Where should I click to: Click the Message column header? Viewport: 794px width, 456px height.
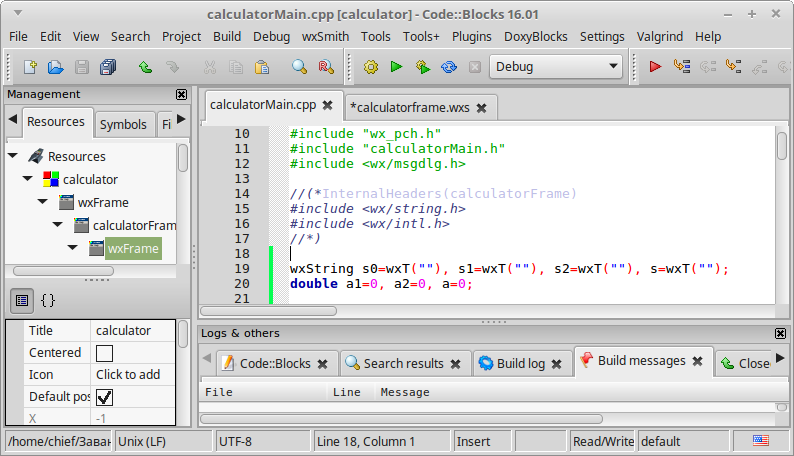coord(405,392)
